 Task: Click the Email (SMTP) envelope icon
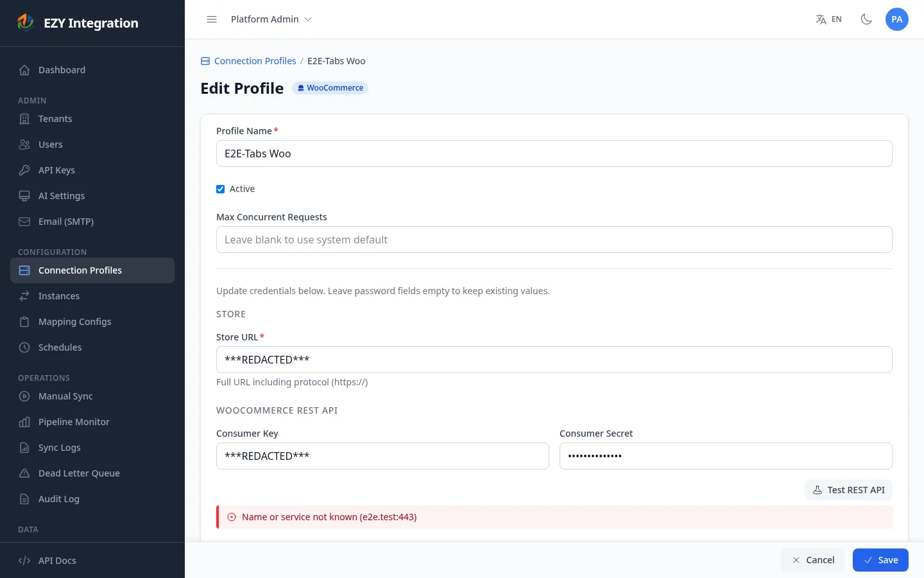(x=24, y=222)
